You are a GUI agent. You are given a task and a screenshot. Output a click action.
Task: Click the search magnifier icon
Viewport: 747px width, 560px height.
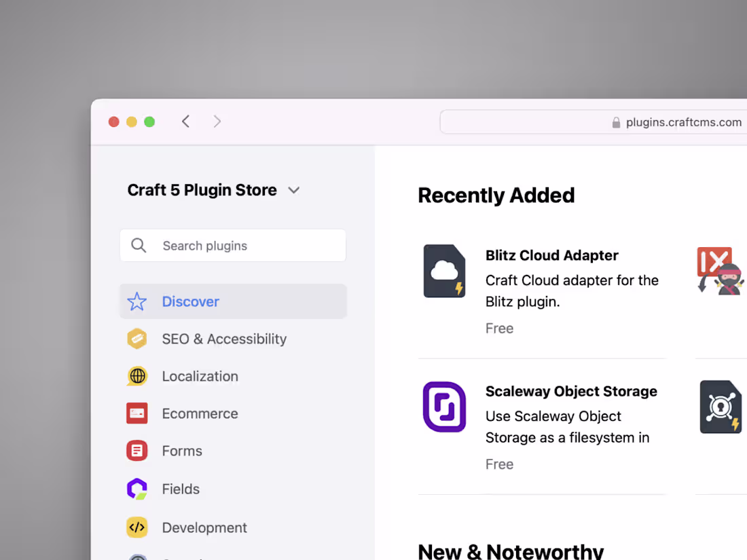[139, 245]
